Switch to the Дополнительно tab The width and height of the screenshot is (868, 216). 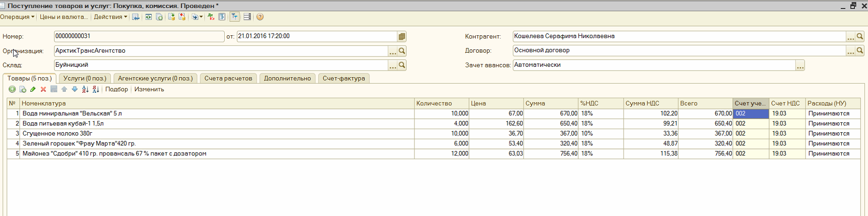(x=288, y=79)
